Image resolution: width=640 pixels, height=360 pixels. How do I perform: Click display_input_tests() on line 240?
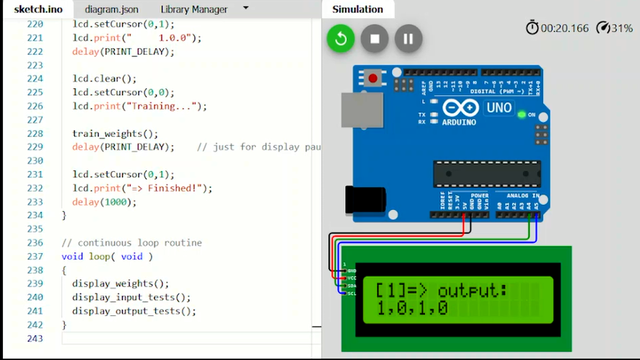(131, 297)
